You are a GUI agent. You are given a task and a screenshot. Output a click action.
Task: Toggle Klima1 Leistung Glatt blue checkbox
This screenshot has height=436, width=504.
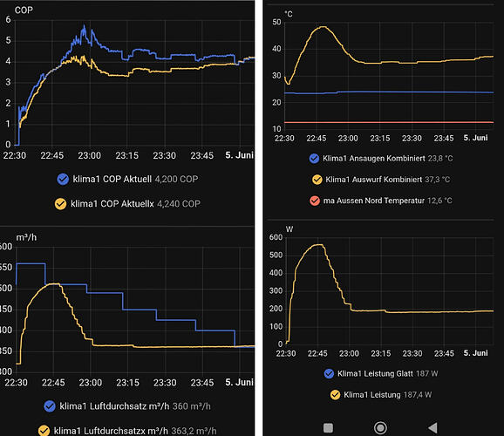pos(329,373)
